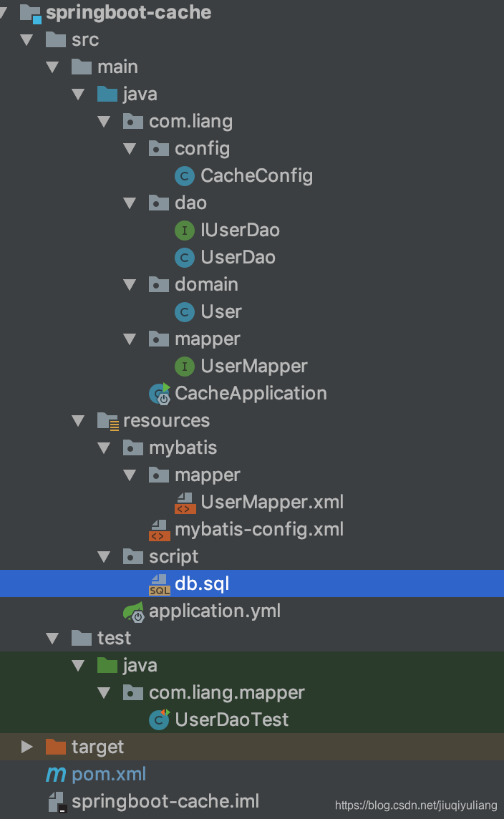Viewport: 504px width, 819px height.
Task: Click the db.sql SQL file icon
Action: pyautogui.click(x=160, y=584)
